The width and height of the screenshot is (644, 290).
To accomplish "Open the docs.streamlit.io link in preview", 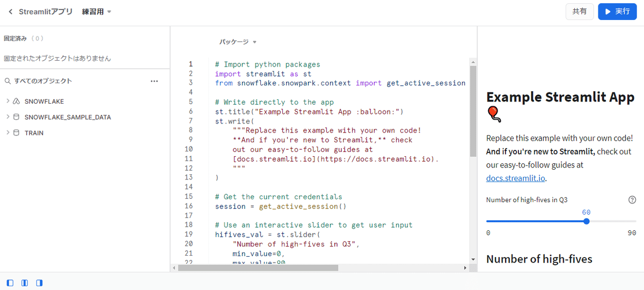I will (x=516, y=178).
